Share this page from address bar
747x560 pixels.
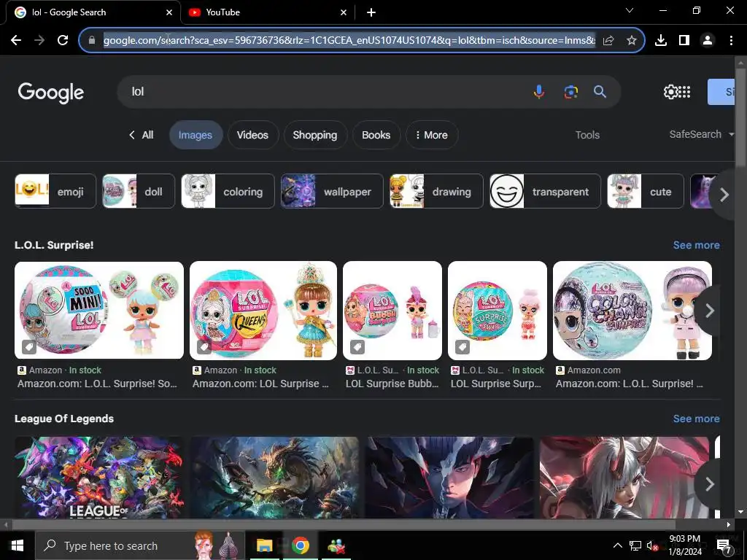coord(608,41)
